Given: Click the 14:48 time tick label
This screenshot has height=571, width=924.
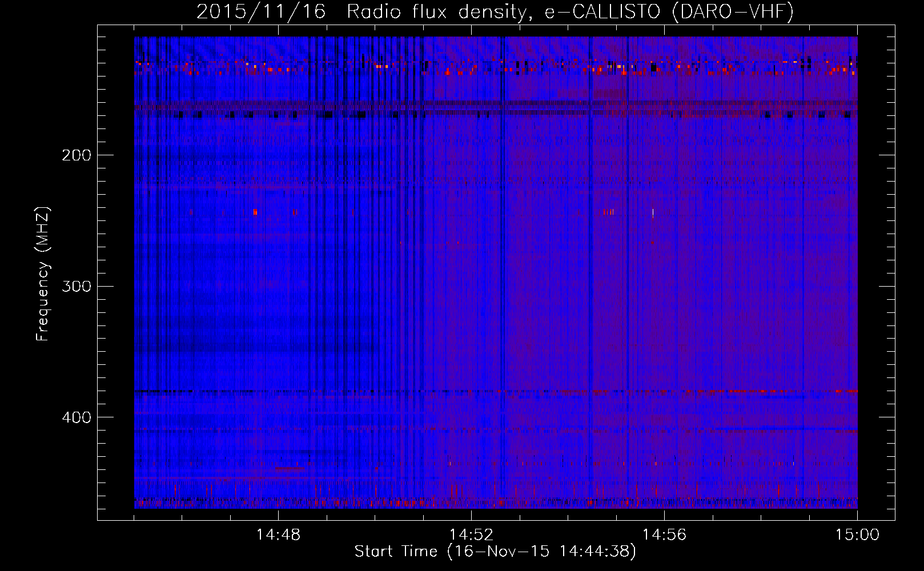Looking at the screenshot, I should [278, 535].
